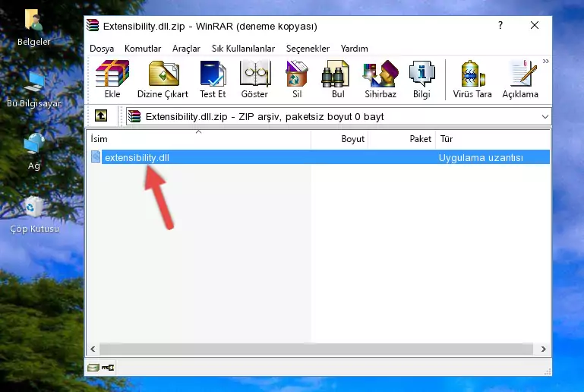Click the Ekle (Add) toolbar icon

click(112, 79)
